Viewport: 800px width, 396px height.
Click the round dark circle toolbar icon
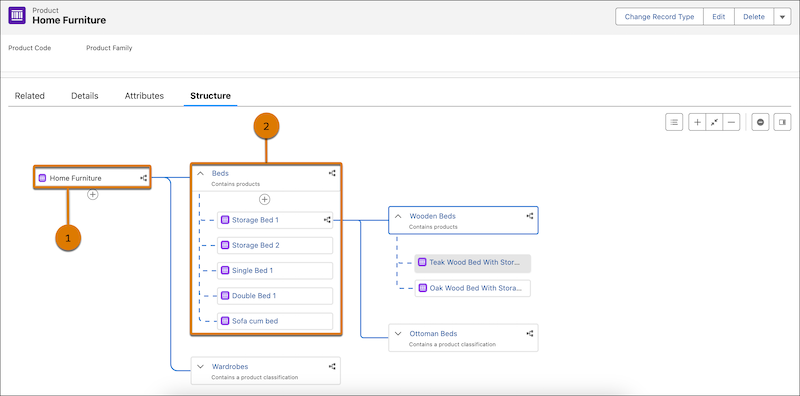760,122
